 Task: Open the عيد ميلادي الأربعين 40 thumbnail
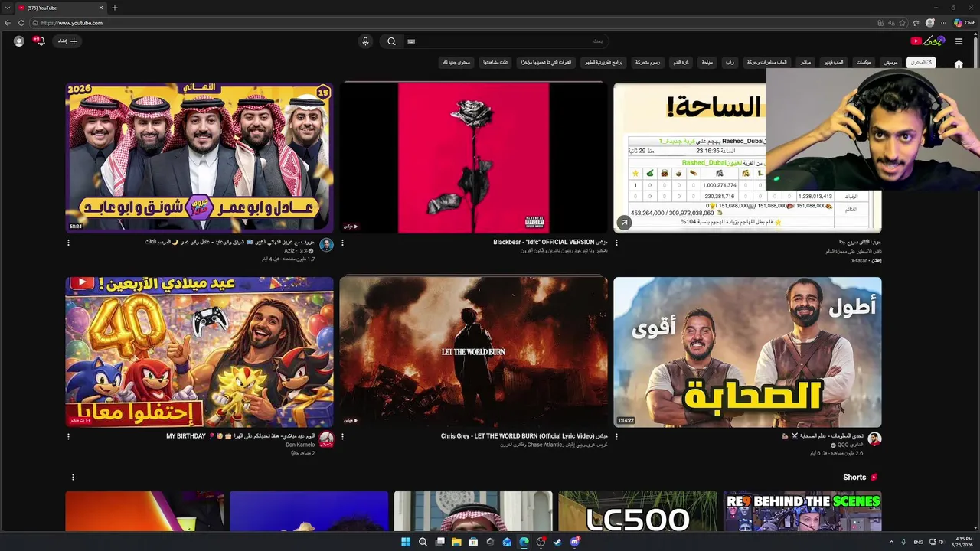point(199,352)
